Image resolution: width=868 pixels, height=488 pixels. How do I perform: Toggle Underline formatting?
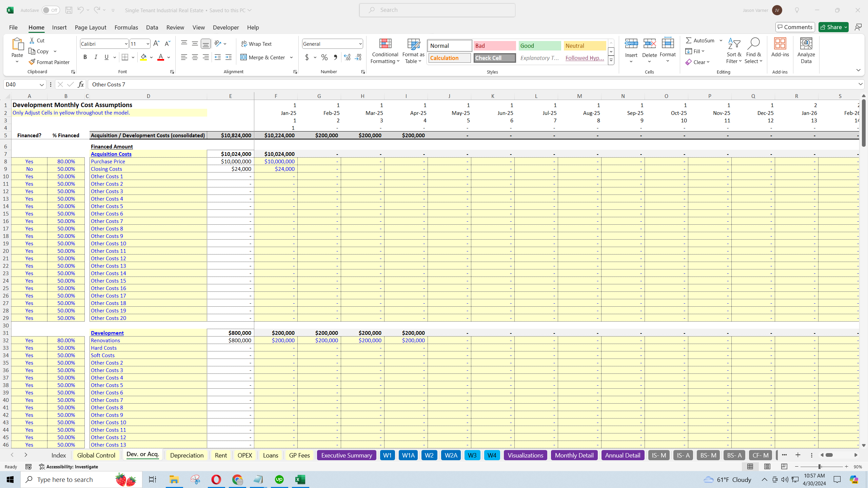pyautogui.click(x=107, y=57)
